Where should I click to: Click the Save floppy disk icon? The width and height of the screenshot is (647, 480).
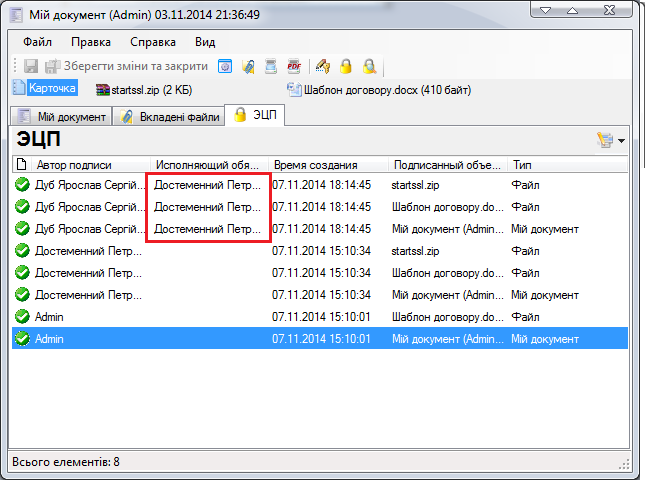point(30,66)
